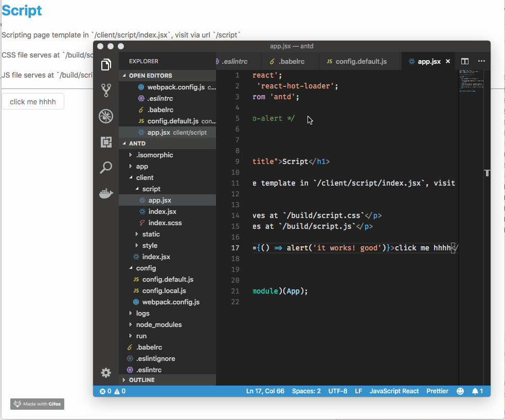This screenshot has width=505, height=420.
Task: Click the 'click me hhhh' browser button
Action: coord(33,101)
